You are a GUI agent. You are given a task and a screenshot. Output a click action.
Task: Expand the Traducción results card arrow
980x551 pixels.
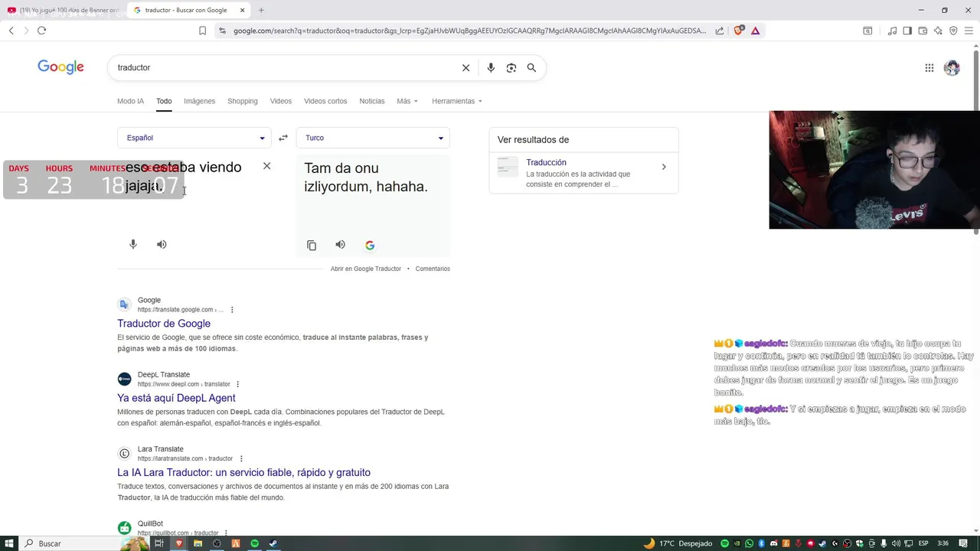(664, 167)
